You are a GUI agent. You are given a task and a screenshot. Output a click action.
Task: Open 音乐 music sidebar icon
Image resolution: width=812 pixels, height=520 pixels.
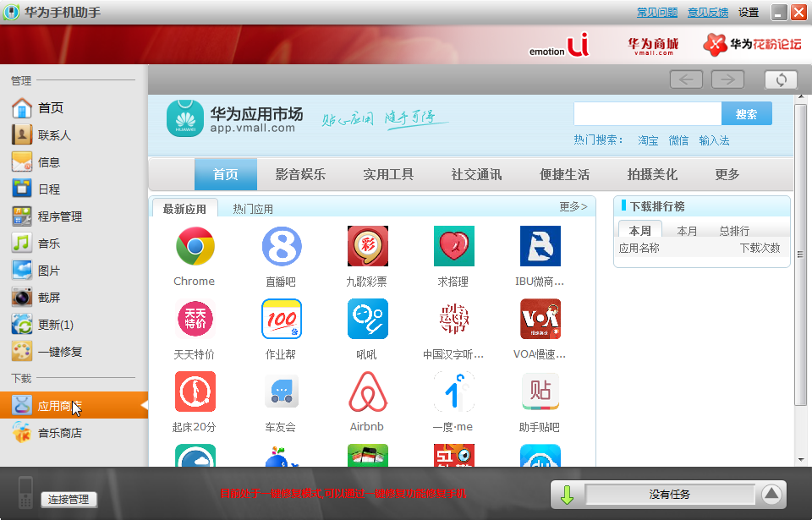click(x=37, y=243)
